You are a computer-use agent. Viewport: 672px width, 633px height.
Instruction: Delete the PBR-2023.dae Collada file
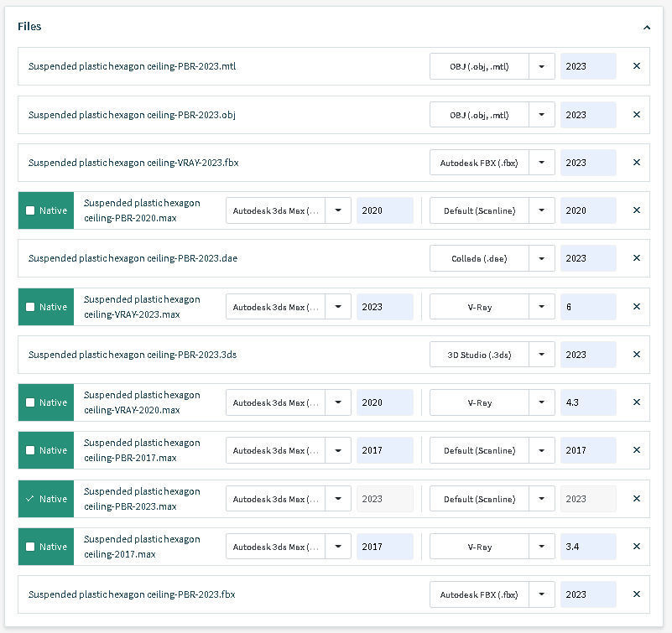coord(636,258)
